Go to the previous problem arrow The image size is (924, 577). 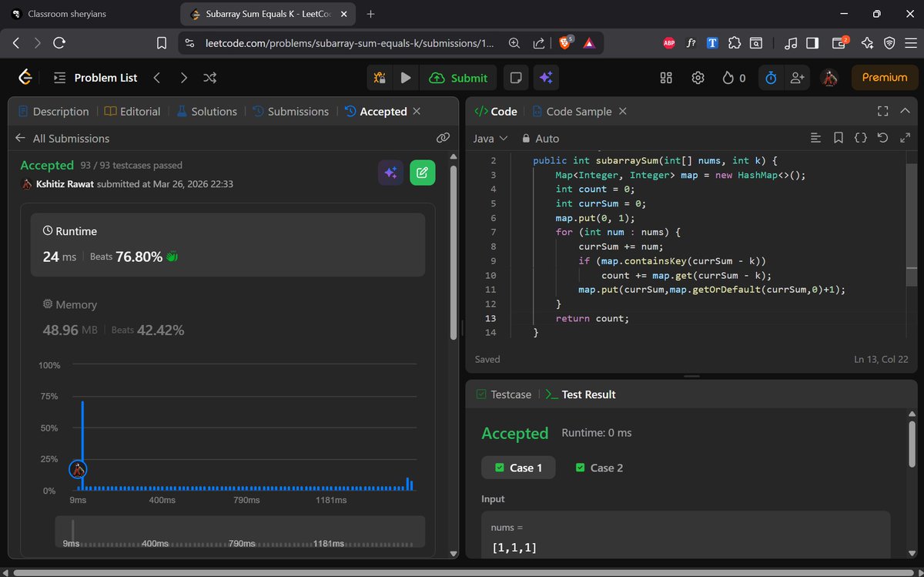click(x=156, y=78)
